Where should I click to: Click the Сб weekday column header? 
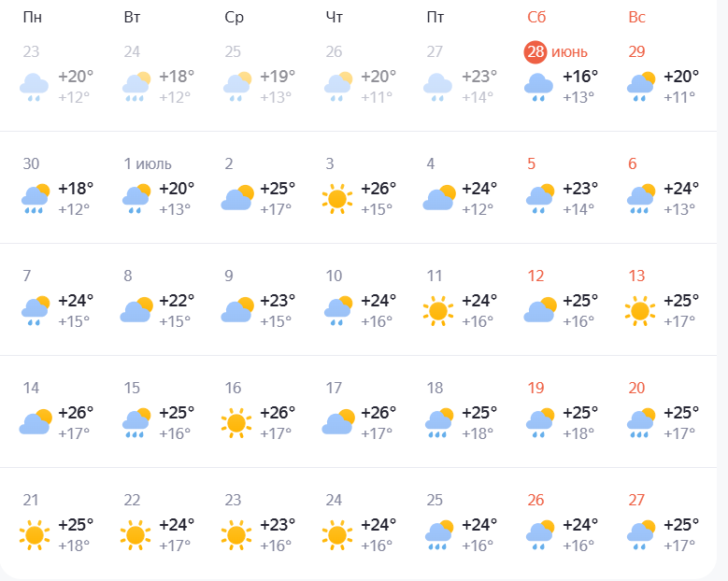click(x=536, y=18)
